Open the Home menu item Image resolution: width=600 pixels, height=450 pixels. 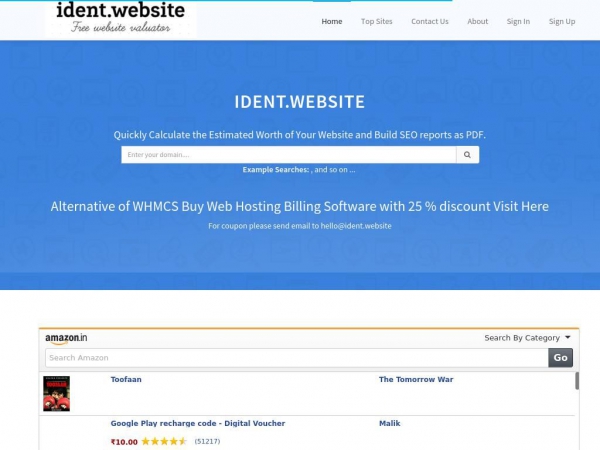[x=332, y=21]
